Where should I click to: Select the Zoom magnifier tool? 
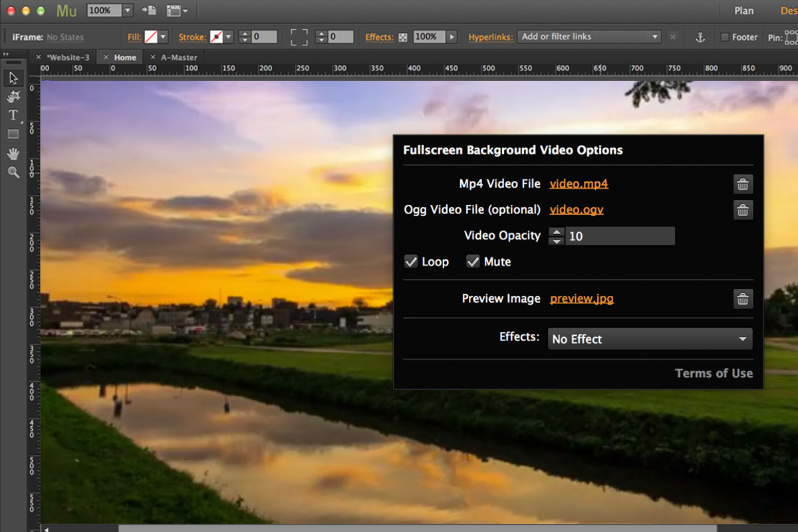pyautogui.click(x=13, y=172)
